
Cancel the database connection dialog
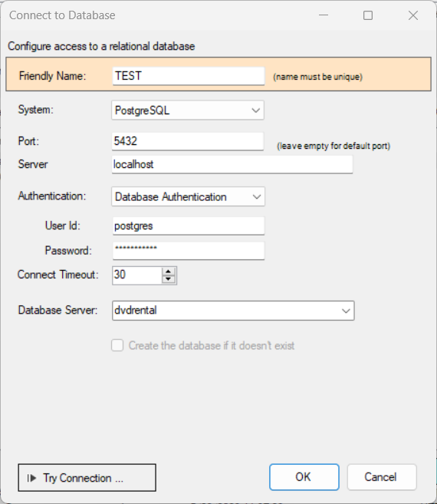(x=382, y=477)
